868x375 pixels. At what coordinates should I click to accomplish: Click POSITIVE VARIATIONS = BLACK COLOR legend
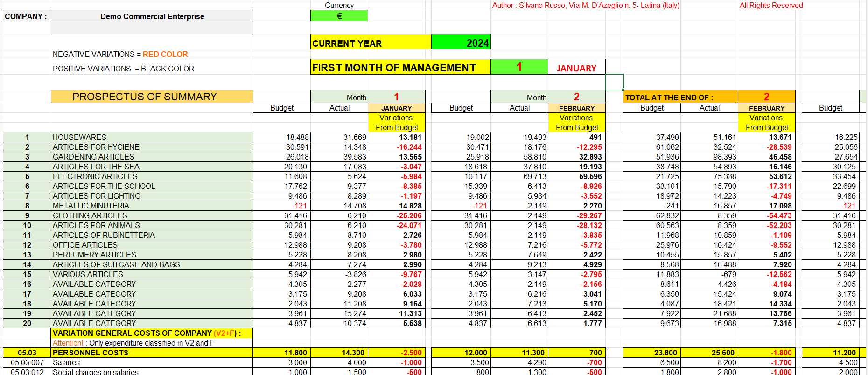click(123, 69)
